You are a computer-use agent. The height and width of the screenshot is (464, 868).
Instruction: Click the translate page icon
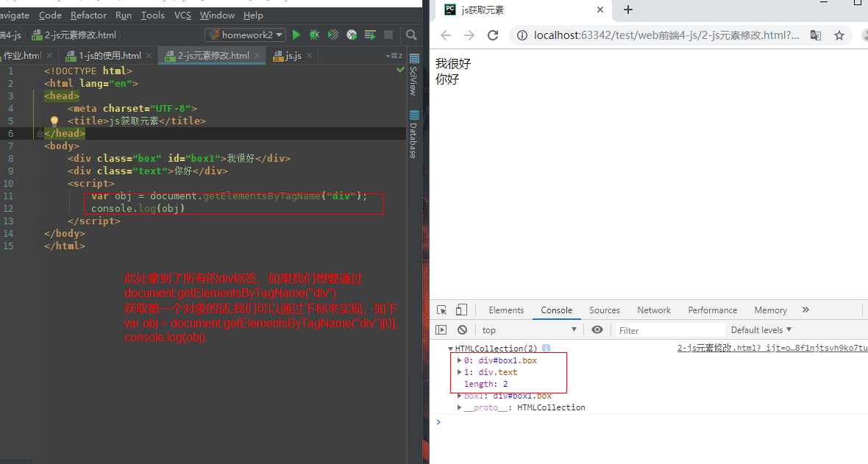point(816,35)
